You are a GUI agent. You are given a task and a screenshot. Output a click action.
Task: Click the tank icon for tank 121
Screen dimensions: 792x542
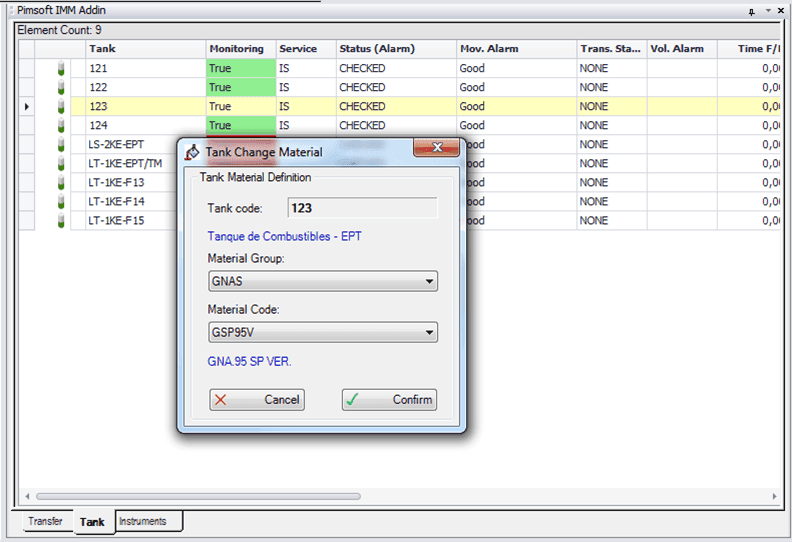(x=61, y=68)
